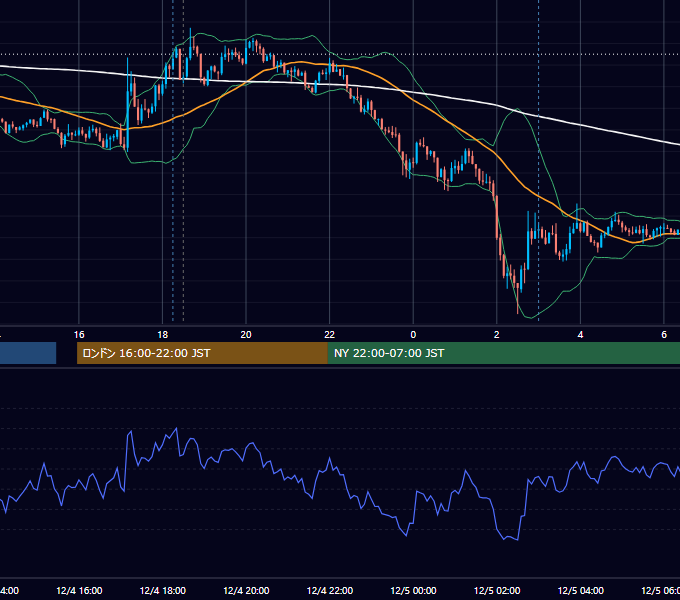This screenshot has width=680, height=600.
Task: Click the 16 hour label on upper time axis
Action: 79,335
